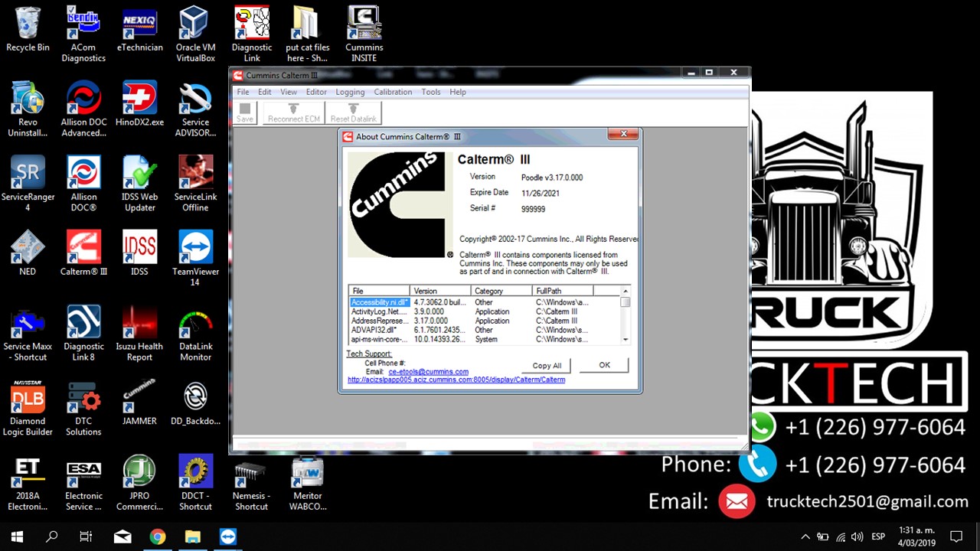Open DTC Solutions desktop icon
980x551 pixels.
[83, 409]
